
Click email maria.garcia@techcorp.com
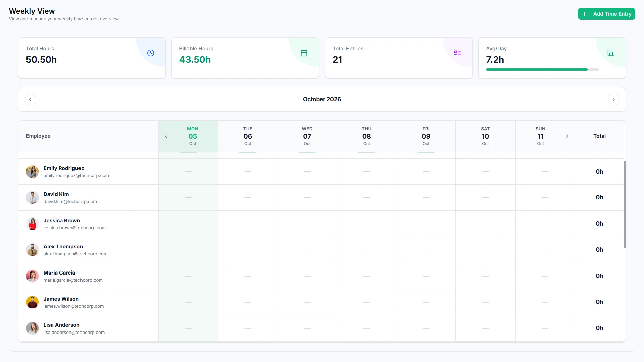[73, 280]
